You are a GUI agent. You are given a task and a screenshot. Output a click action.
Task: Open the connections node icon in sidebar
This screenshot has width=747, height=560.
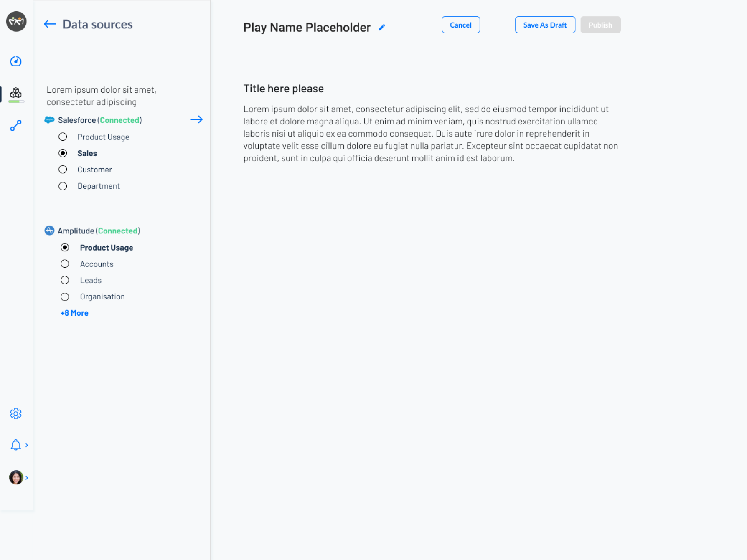[16, 126]
